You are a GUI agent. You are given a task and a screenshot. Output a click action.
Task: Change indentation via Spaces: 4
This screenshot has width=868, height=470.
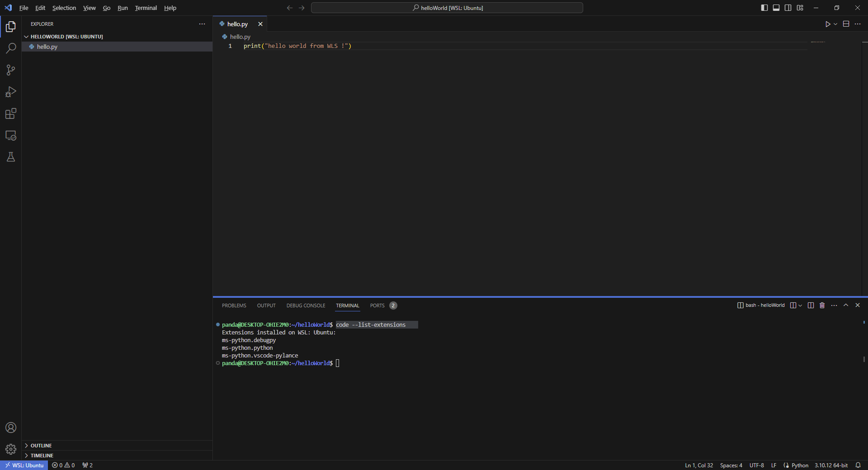[x=731, y=465]
